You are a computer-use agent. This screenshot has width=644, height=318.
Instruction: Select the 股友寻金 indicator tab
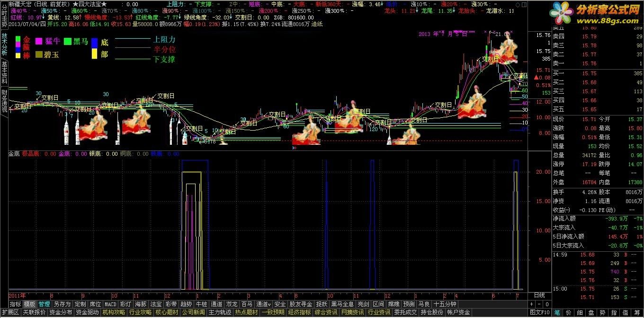pyautogui.click(x=301, y=304)
